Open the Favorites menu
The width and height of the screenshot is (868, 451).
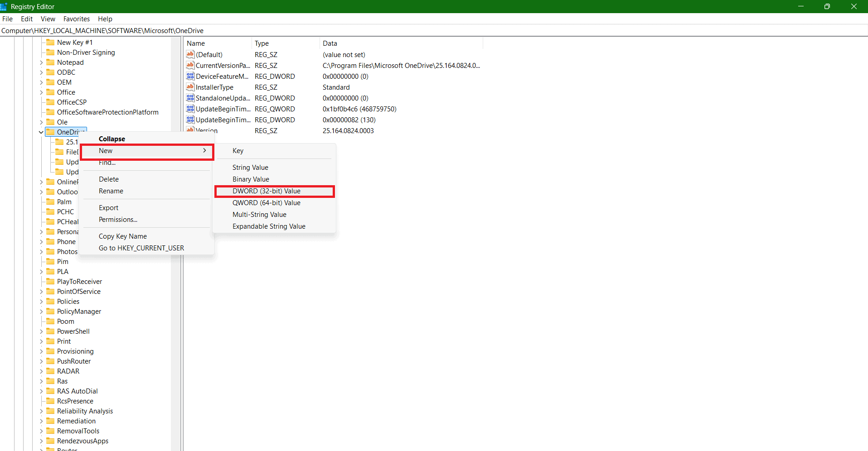pos(76,19)
